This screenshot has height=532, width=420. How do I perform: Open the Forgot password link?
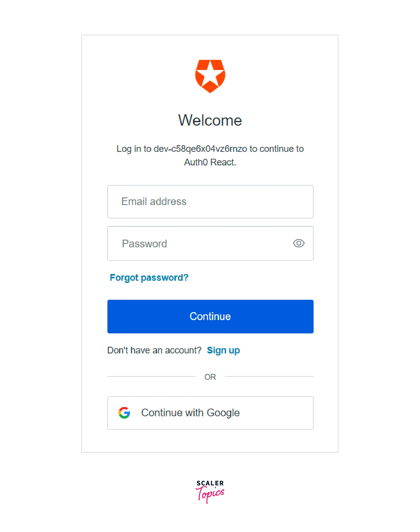coord(149,278)
